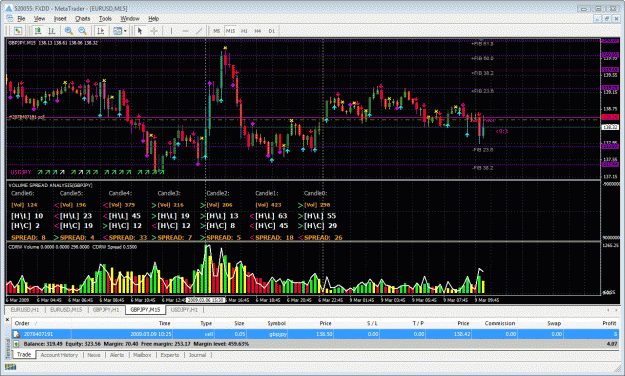Click the New Chart toolbar icon

tap(18, 31)
